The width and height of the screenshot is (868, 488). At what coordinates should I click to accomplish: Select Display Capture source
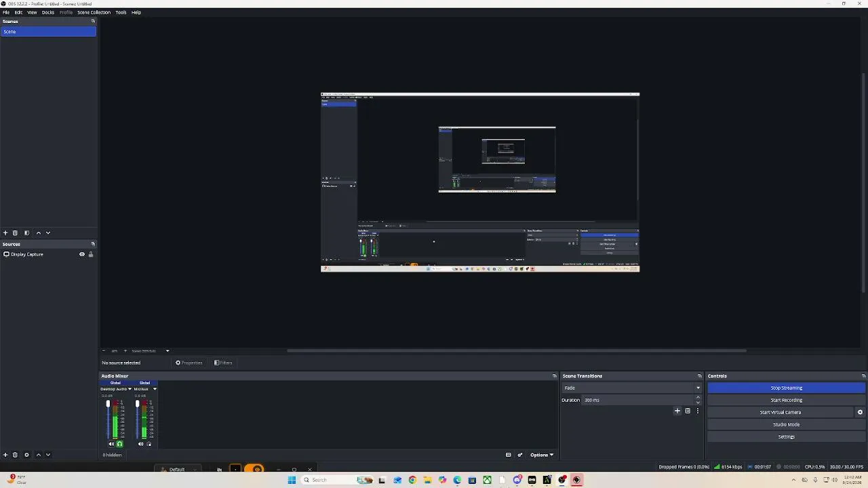[x=48, y=254]
